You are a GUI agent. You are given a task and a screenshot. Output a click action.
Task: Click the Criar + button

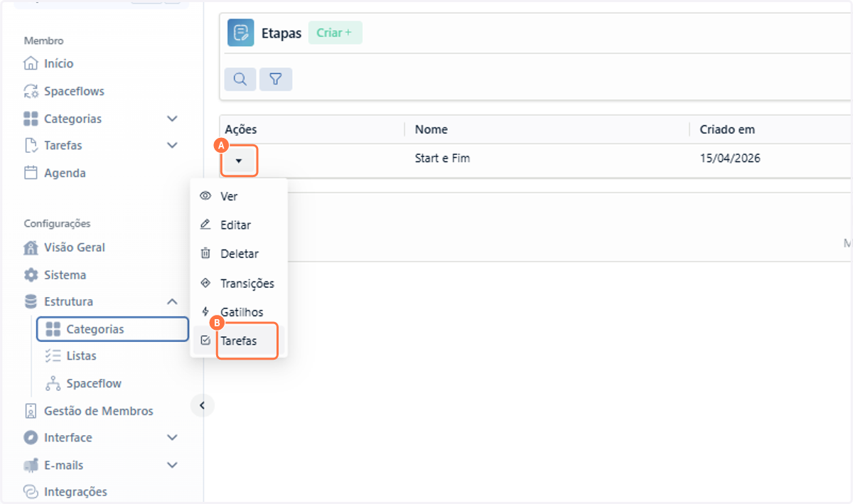tap(335, 33)
